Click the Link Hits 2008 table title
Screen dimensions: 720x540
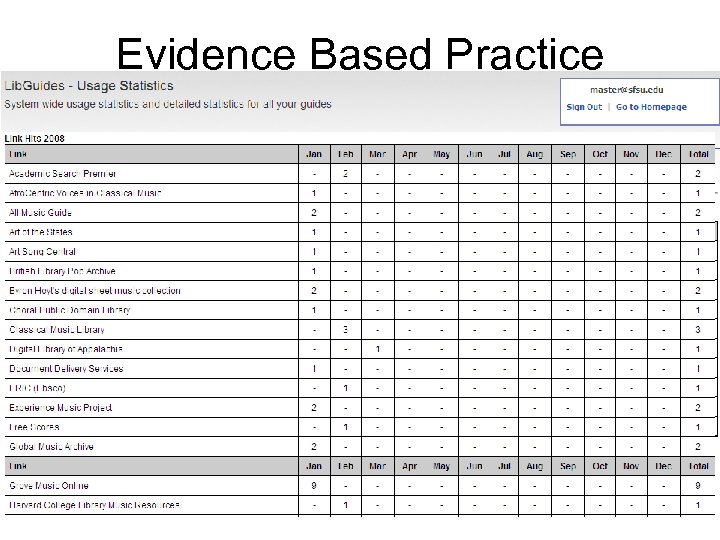[34, 139]
